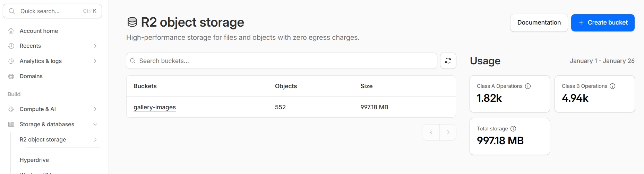Click the Analytics & logs pie icon
Image resolution: width=644 pixels, height=174 pixels.
(x=11, y=61)
